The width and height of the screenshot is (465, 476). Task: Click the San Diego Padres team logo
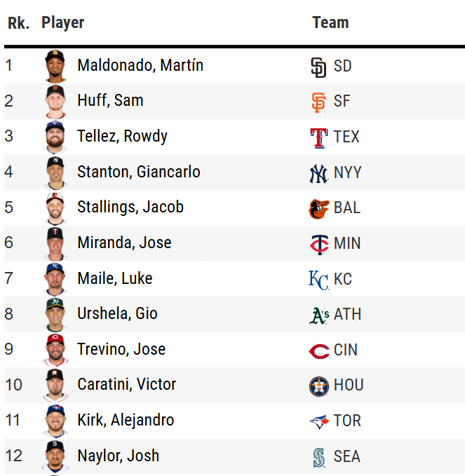(x=318, y=67)
